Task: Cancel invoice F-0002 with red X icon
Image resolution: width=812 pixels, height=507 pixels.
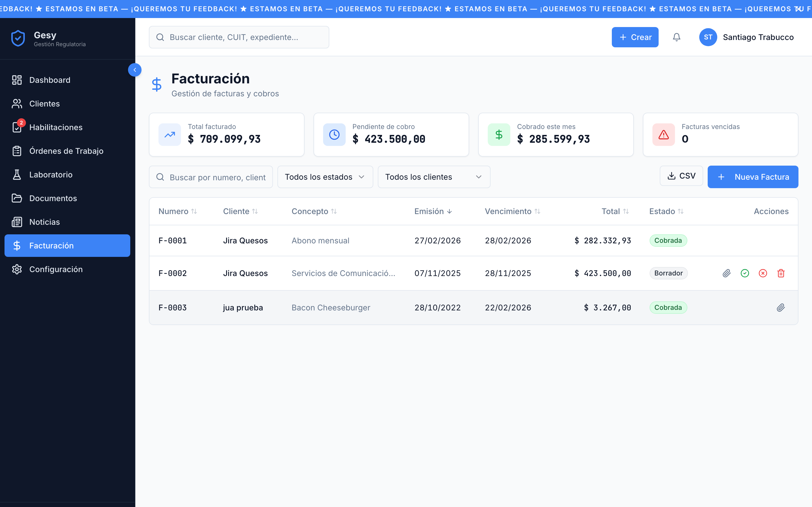Action: [763, 273]
